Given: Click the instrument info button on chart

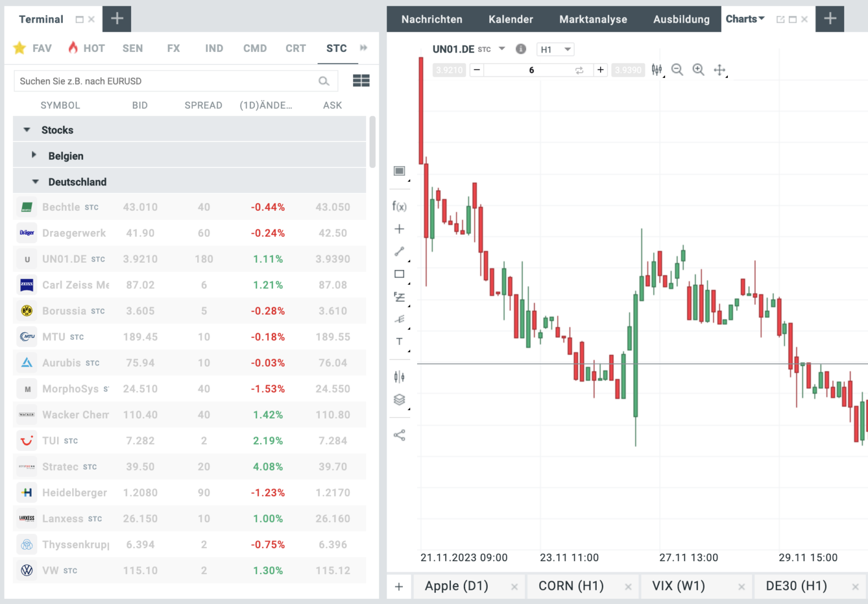Looking at the screenshot, I should tap(520, 49).
